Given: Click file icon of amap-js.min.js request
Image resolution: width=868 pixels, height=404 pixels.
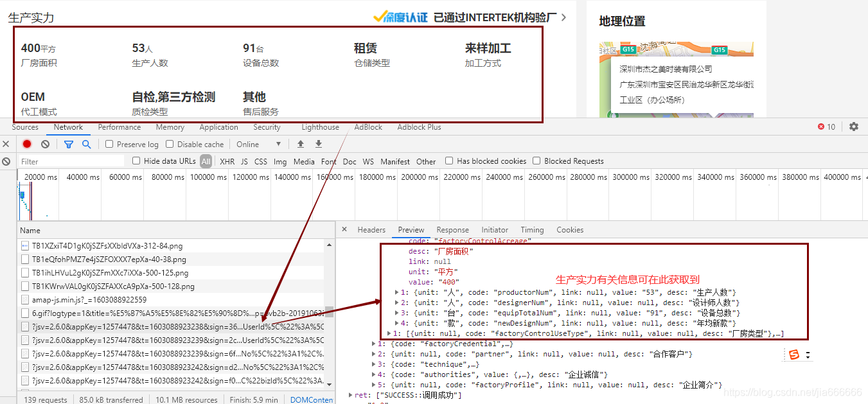Looking at the screenshot, I should coord(25,299).
